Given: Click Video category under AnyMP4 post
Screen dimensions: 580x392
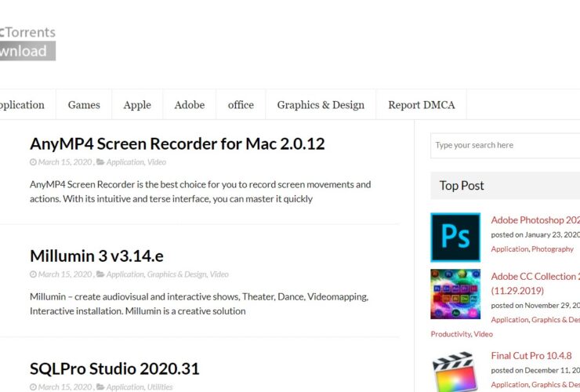Looking at the screenshot, I should click(x=157, y=162).
